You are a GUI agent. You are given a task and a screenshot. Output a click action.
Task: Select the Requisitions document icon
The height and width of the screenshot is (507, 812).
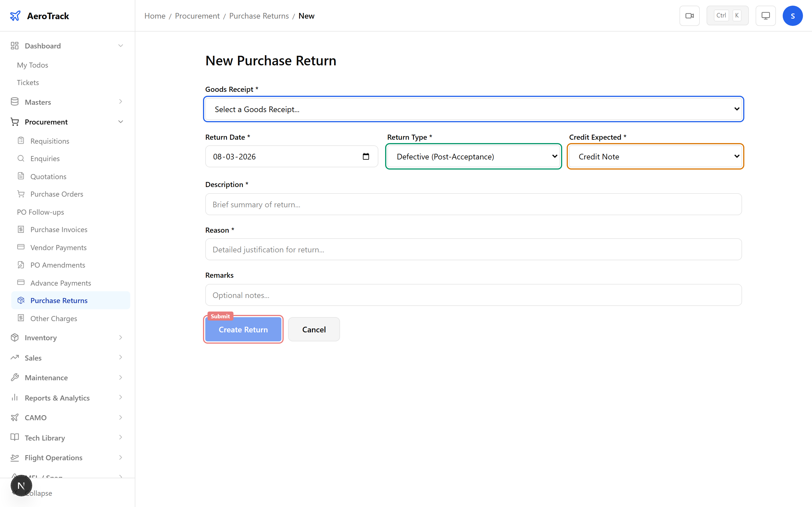[x=21, y=141]
